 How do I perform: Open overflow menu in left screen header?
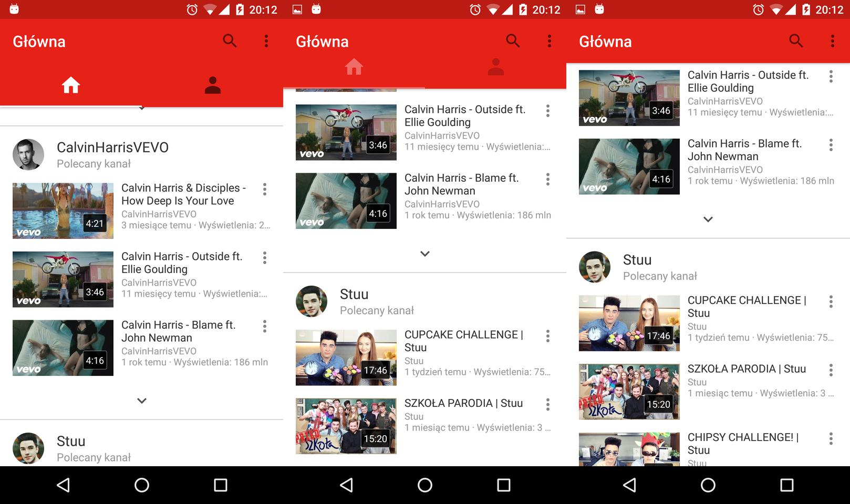tap(266, 41)
